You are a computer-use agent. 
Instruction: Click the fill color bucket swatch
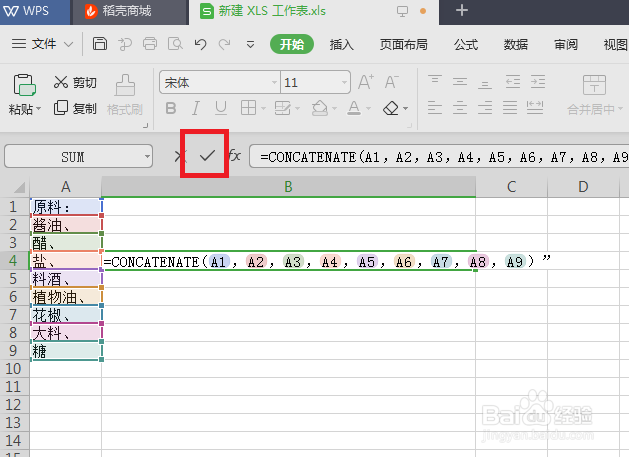pyautogui.click(x=320, y=108)
